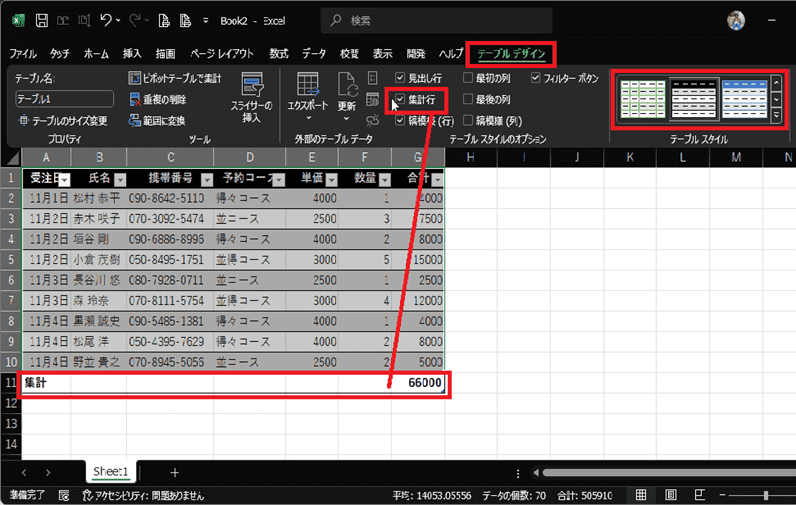
Task: Toggle the フィルター ボタン checkbox
Action: point(536,77)
